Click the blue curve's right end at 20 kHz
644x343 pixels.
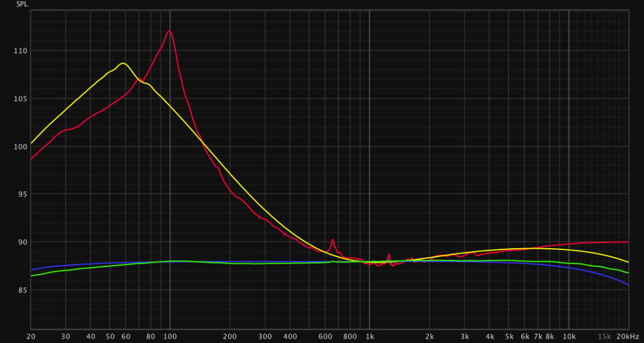point(628,285)
